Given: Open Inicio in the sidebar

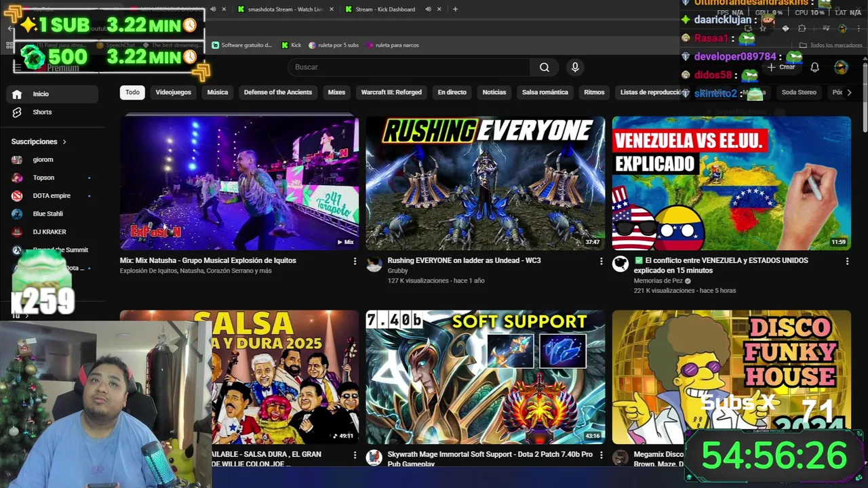Looking at the screenshot, I should tap(53, 94).
